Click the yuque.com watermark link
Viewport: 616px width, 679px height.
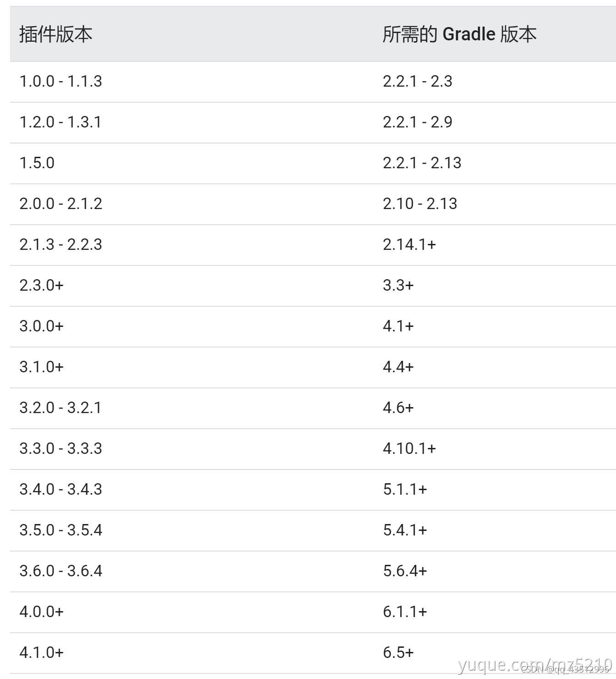click(x=535, y=665)
